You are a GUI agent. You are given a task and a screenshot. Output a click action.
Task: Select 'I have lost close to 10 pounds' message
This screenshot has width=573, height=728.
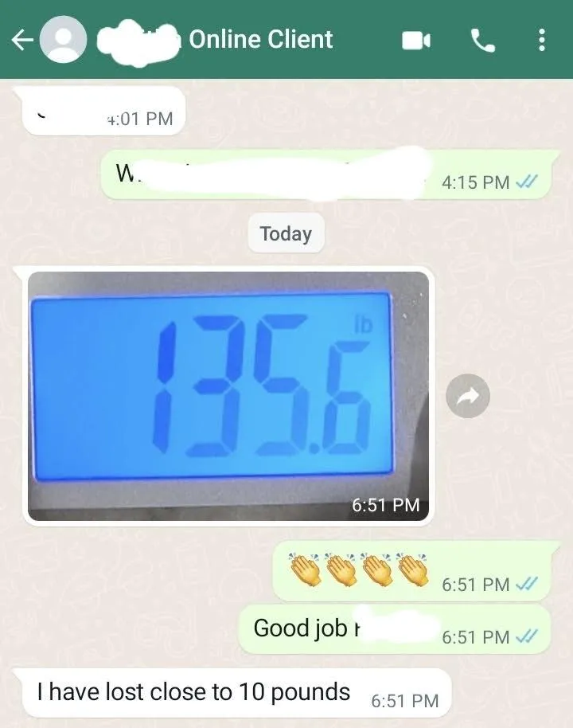click(231, 694)
